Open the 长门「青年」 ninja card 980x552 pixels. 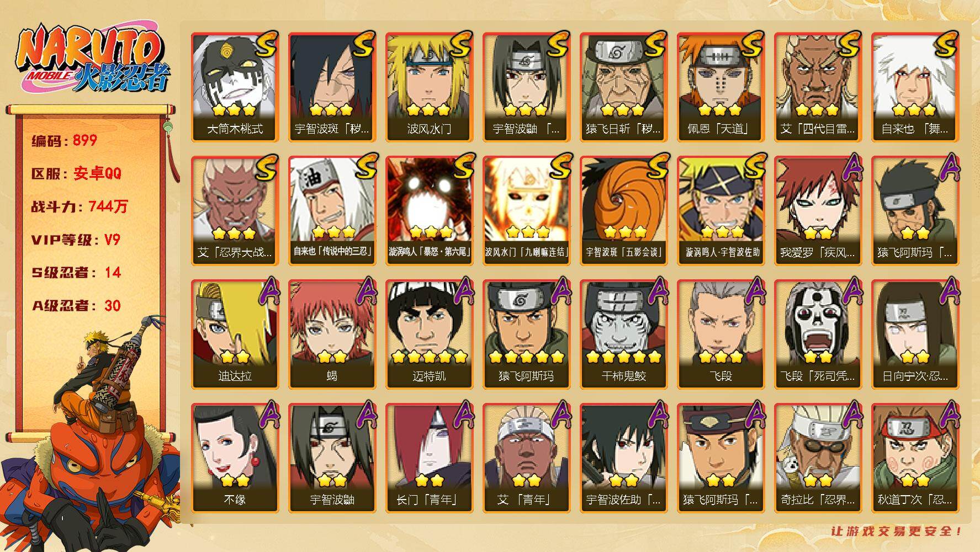[x=429, y=458]
